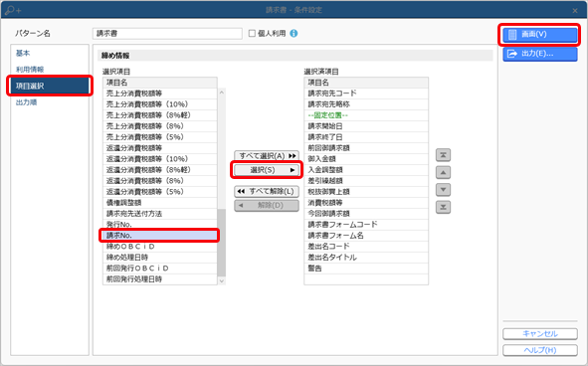
Task: Select 警告 in selected items
Action: click(366, 269)
